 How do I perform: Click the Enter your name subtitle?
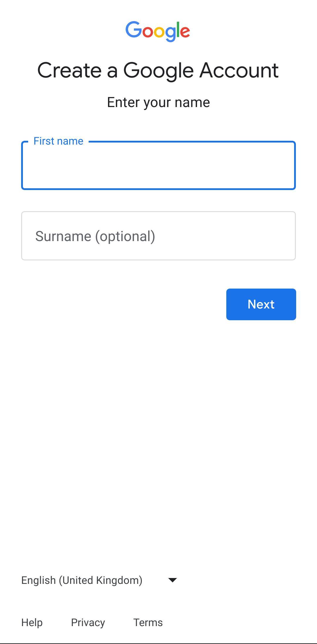158,102
